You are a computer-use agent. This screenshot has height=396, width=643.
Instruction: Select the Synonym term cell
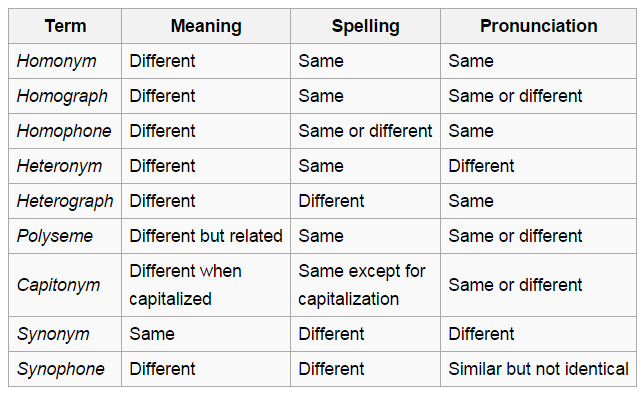point(65,334)
